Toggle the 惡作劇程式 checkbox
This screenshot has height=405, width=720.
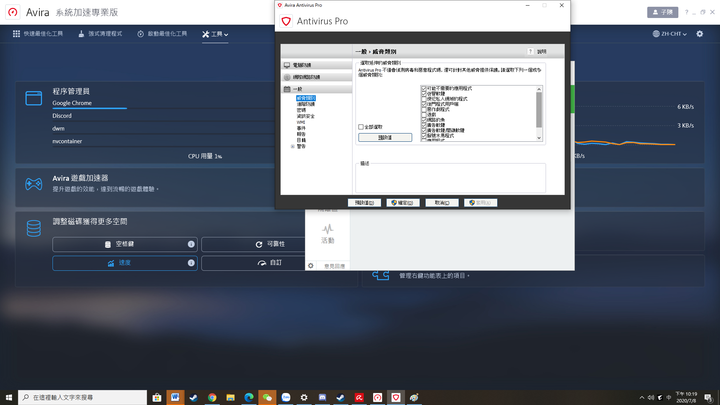point(424,109)
